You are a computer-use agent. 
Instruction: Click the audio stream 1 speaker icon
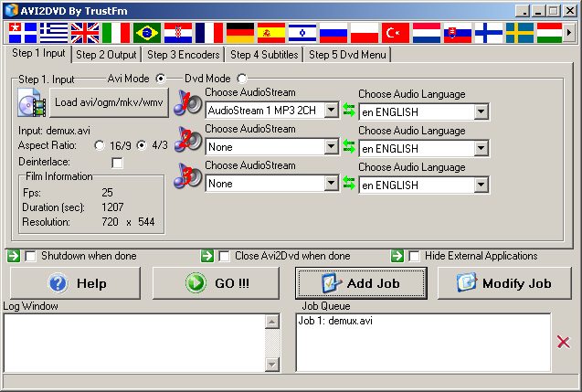coord(188,103)
